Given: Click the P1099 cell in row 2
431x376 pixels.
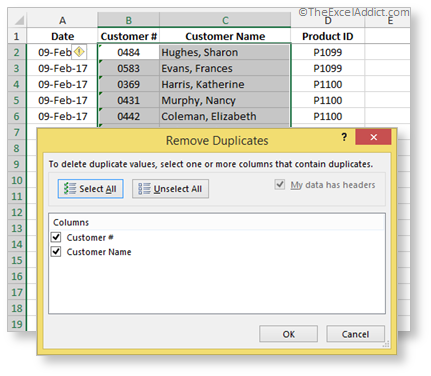Looking at the screenshot, I should click(x=328, y=52).
